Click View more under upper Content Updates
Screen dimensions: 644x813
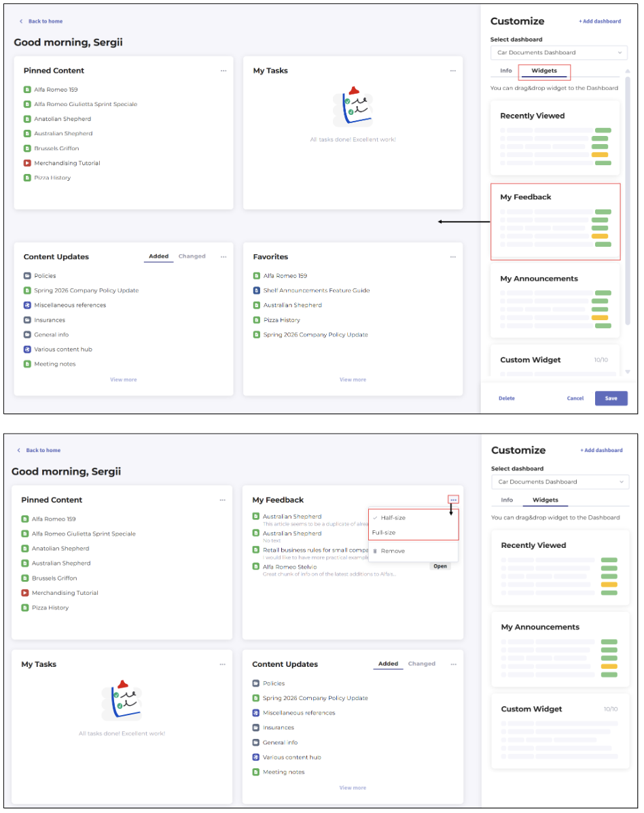[x=124, y=379]
